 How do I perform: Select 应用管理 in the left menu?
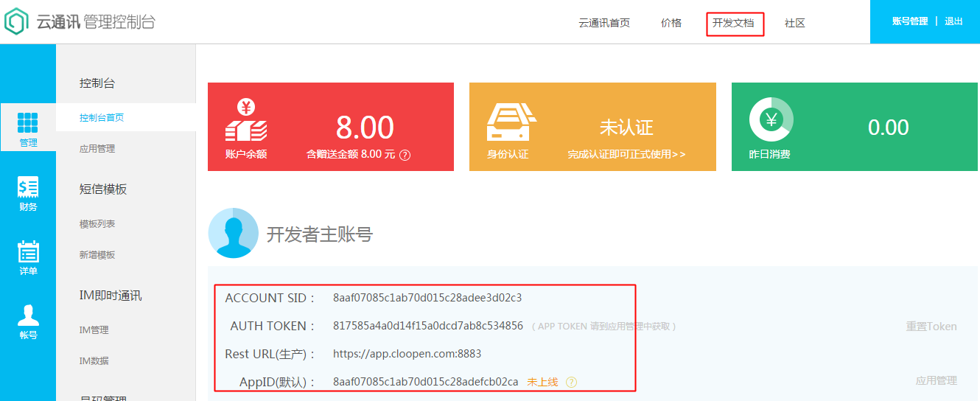pos(97,149)
